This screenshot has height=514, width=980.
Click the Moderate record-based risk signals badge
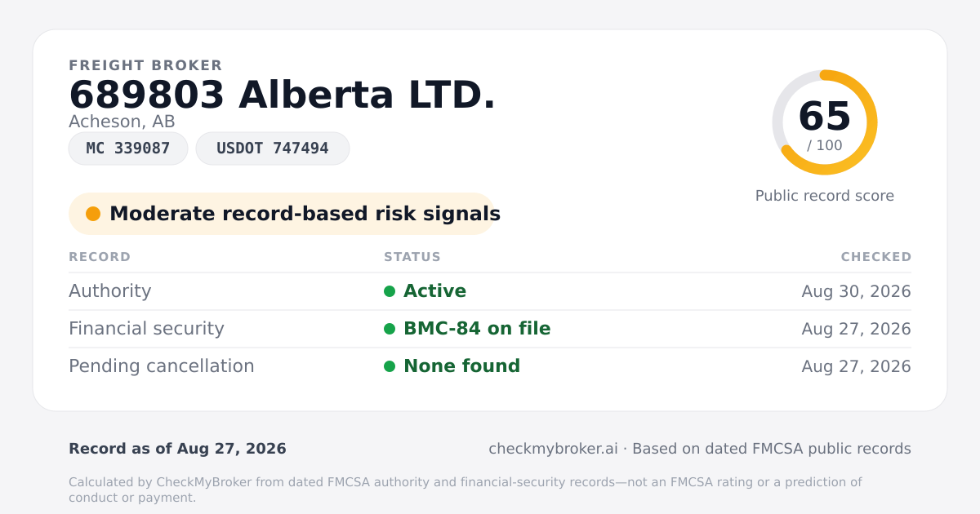[x=282, y=214]
